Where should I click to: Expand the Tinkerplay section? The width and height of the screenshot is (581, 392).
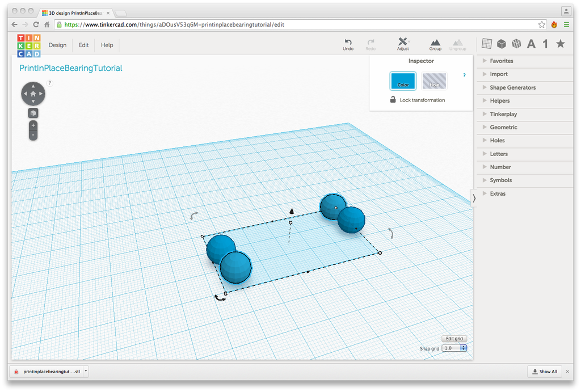tap(525, 114)
